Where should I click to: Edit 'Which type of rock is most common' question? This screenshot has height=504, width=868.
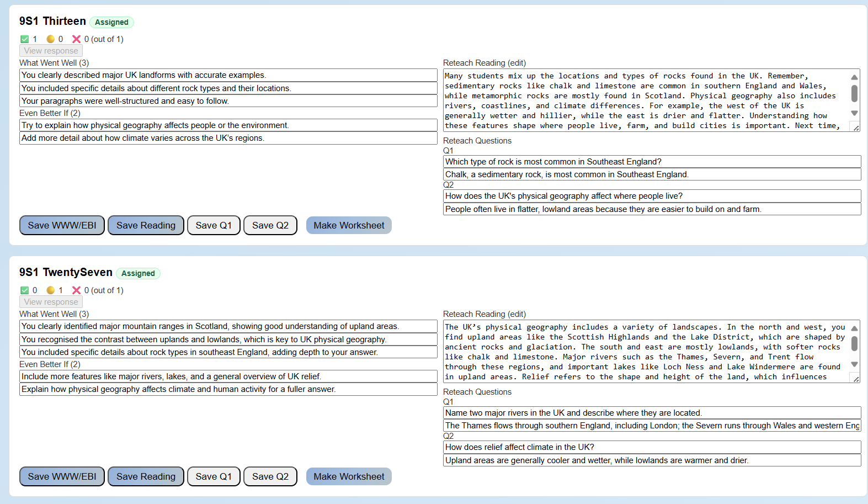tap(652, 162)
